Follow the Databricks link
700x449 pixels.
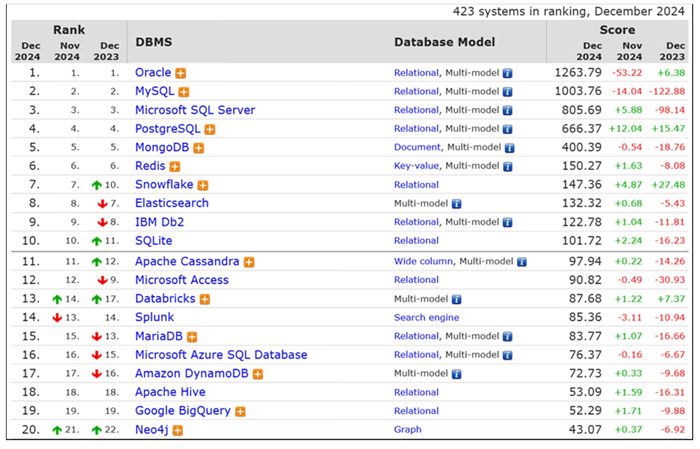[x=165, y=299]
